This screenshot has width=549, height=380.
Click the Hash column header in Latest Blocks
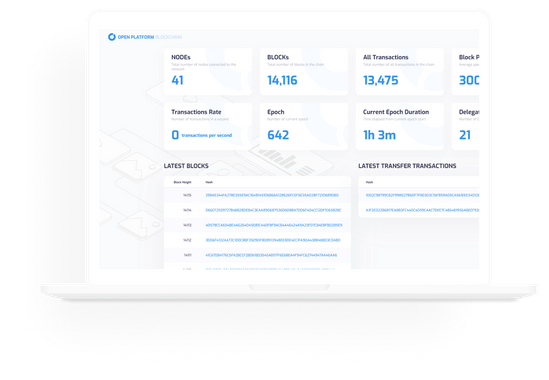point(209,182)
